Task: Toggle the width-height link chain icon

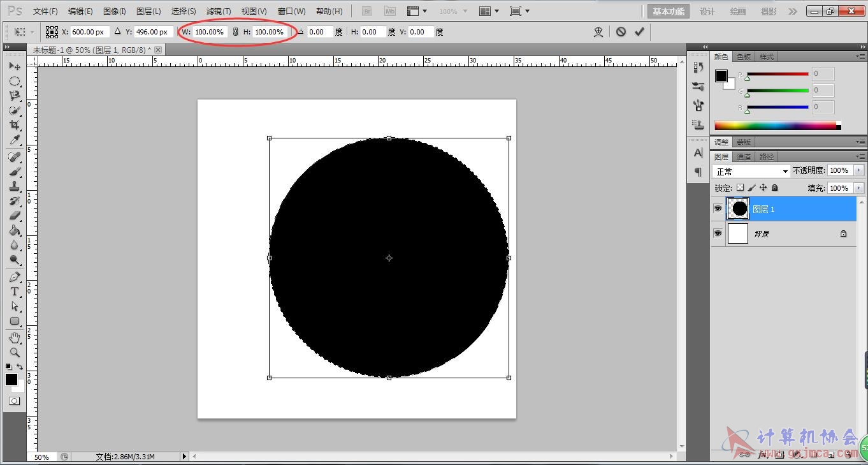Action: point(235,32)
